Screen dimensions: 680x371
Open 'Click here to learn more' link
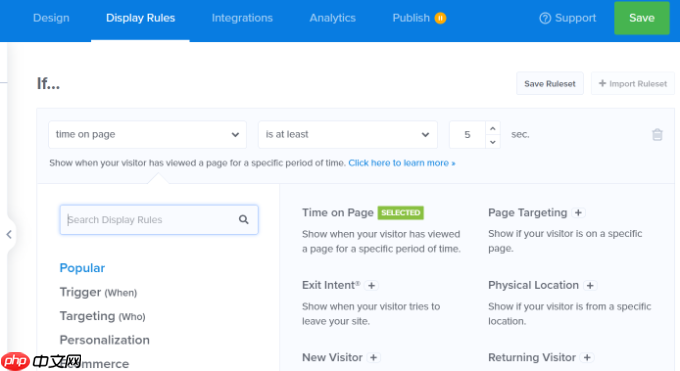tap(402, 163)
